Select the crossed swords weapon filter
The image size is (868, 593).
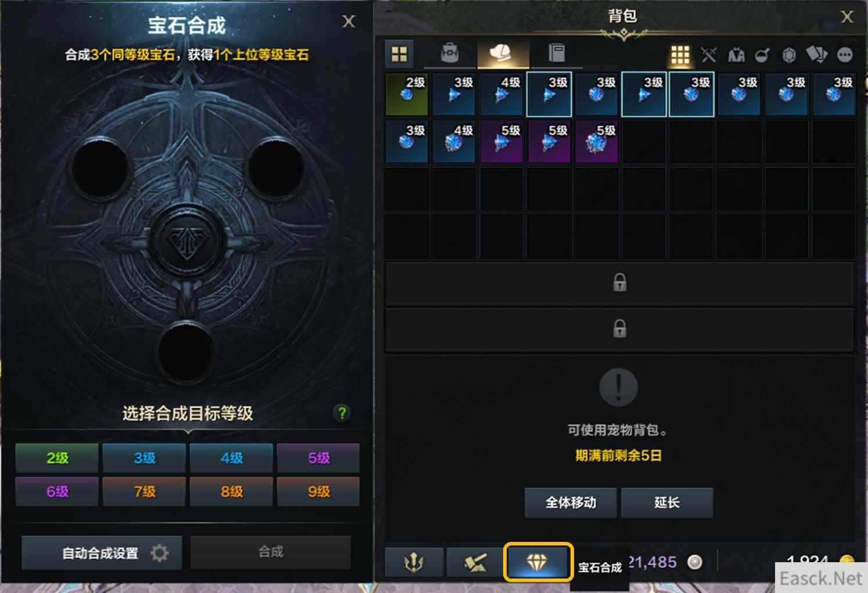coord(708,55)
